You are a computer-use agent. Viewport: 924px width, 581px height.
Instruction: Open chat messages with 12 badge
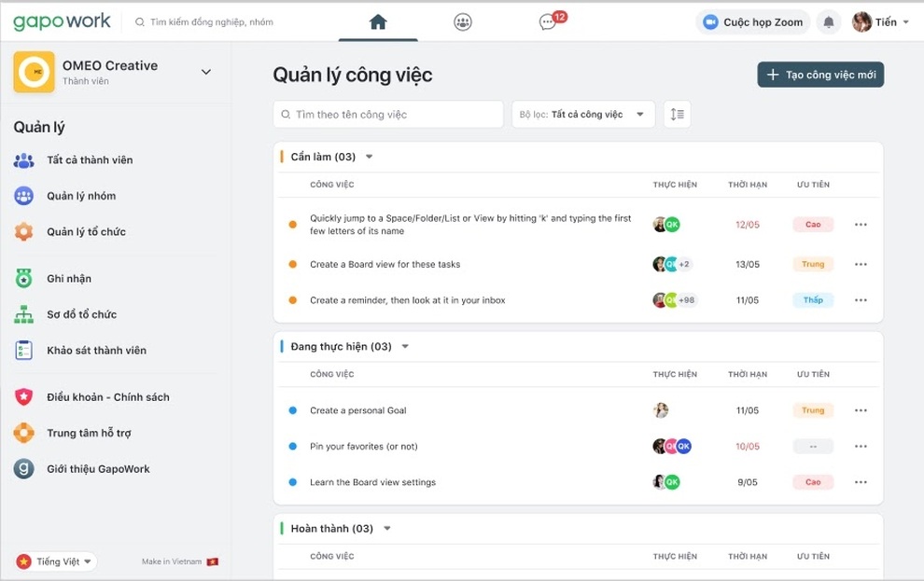pyautogui.click(x=552, y=21)
